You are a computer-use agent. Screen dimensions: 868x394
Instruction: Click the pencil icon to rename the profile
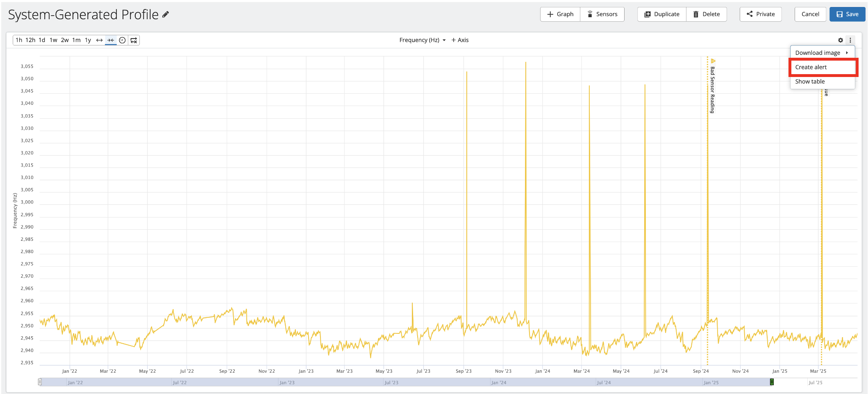[166, 15]
